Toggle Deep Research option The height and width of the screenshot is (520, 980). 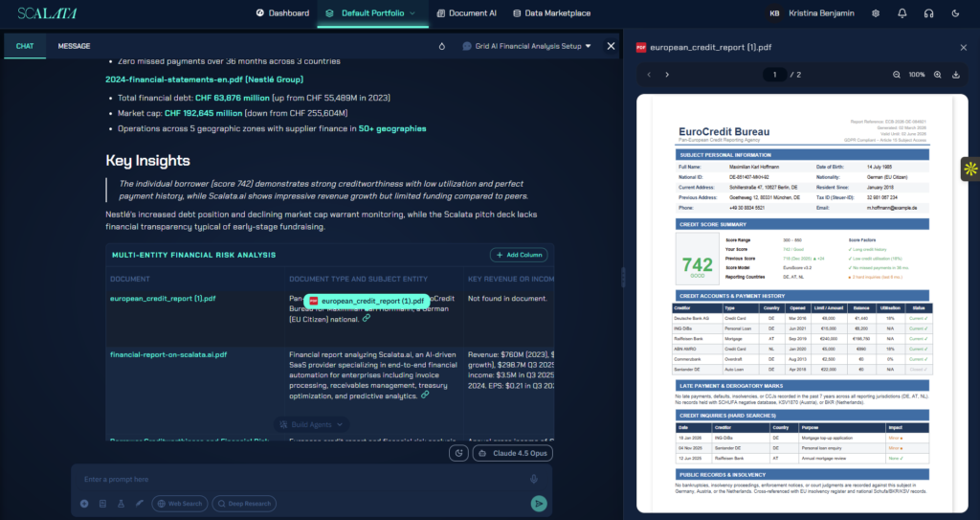tap(244, 504)
